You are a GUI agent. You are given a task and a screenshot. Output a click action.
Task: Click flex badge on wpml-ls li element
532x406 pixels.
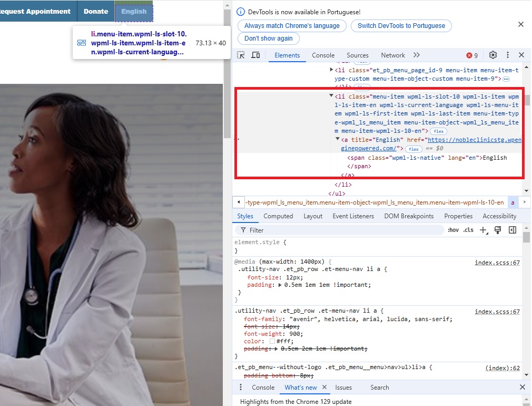pyautogui.click(x=438, y=131)
